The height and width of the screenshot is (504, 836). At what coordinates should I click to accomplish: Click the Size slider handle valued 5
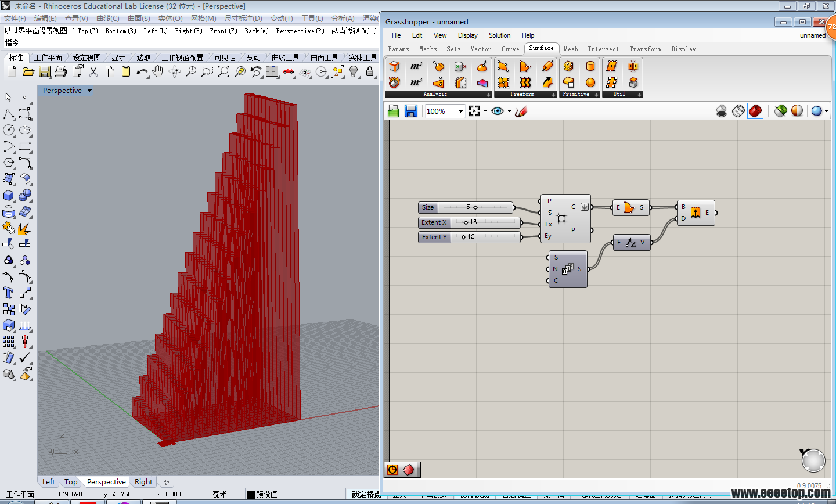click(x=475, y=207)
